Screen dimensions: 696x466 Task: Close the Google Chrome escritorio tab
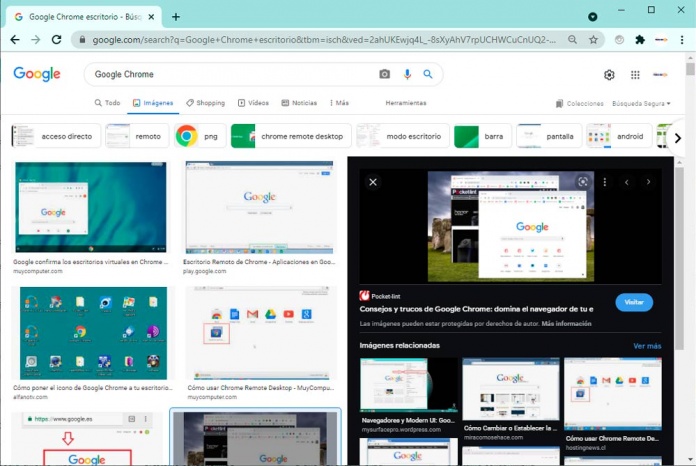pyautogui.click(x=151, y=17)
